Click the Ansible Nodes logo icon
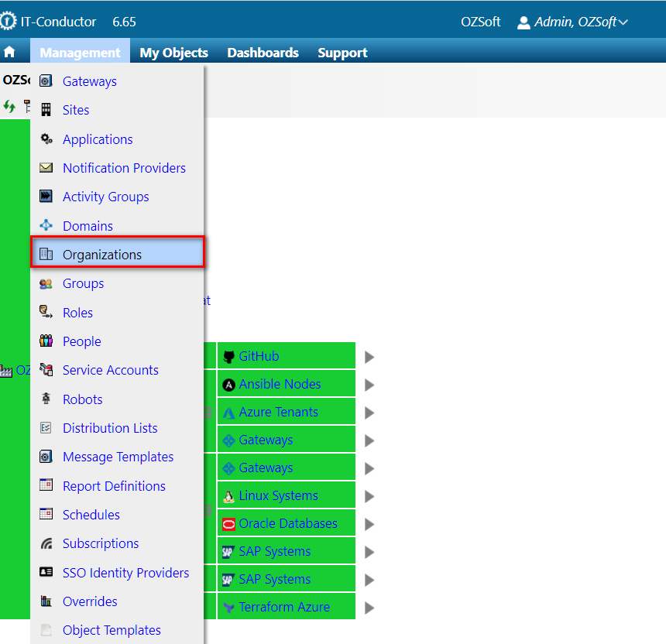Screen dimensions: 666x644 [x=229, y=385]
